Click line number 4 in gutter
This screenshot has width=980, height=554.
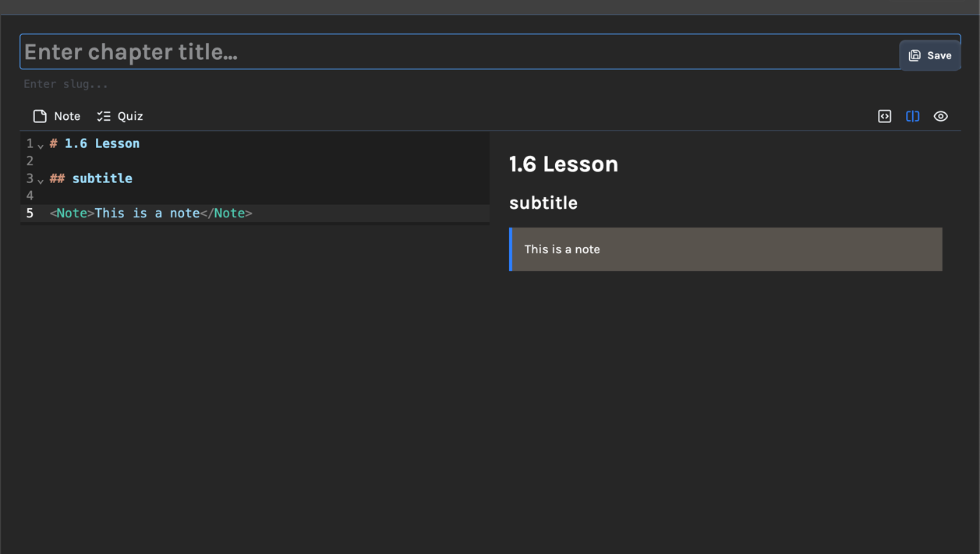[x=30, y=196]
